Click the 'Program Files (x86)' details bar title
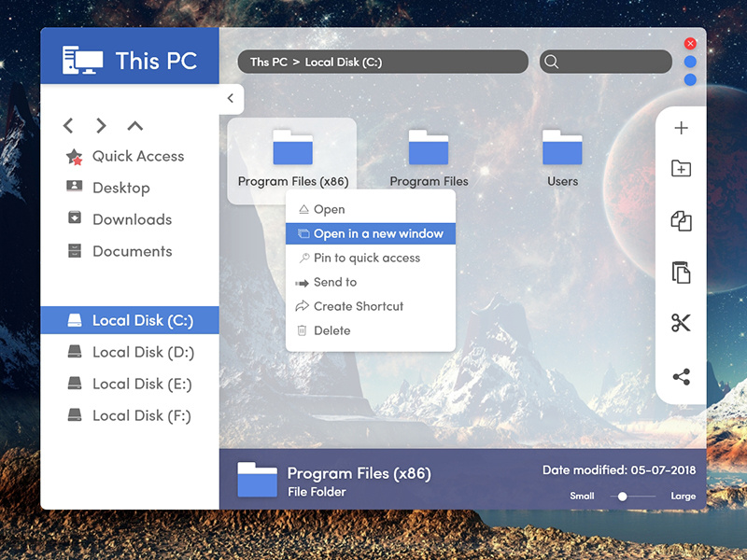The height and width of the screenshot is (560, 747). click(359, 474)
